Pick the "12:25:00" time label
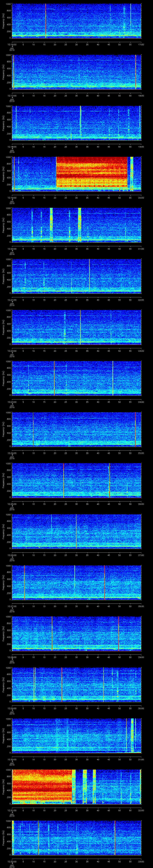Screen dimensions: 153x868 tap(12, 504)
